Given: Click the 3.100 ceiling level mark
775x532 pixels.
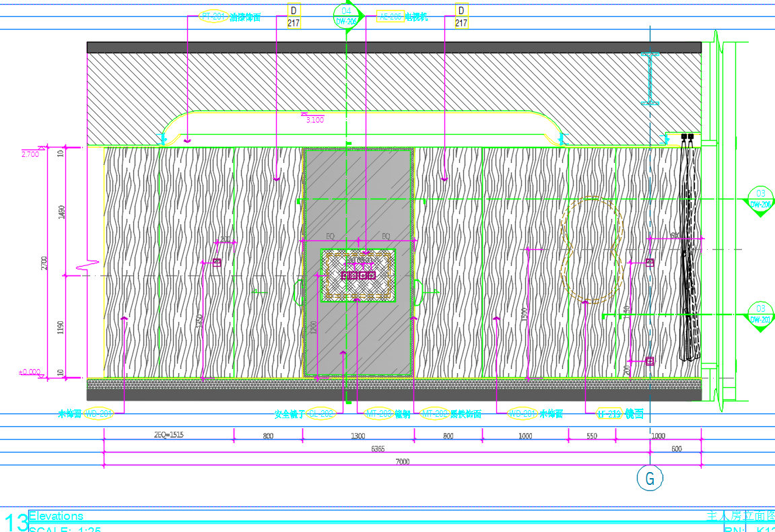Looking at the screenshot, I should 313,118.
